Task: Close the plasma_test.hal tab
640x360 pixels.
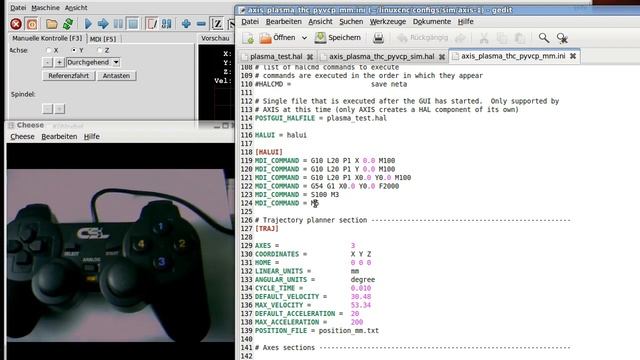Action: coord(310,57)
